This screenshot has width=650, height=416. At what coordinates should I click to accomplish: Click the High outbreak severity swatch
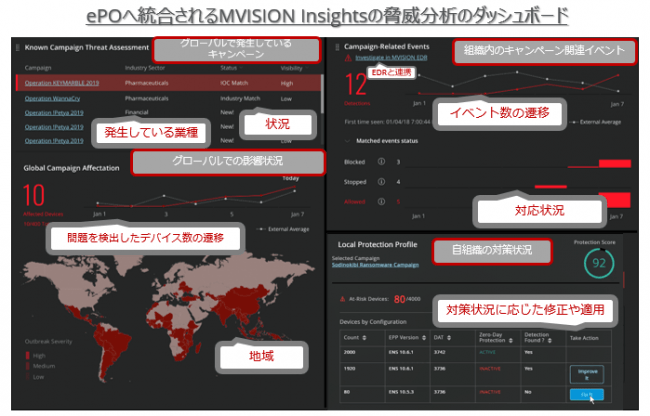coord(28,356)
